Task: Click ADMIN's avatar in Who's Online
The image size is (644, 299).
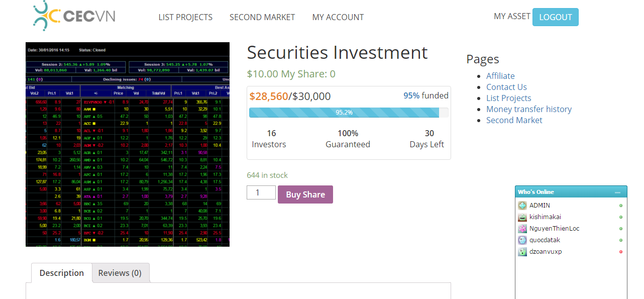Action: coord(522,206)
